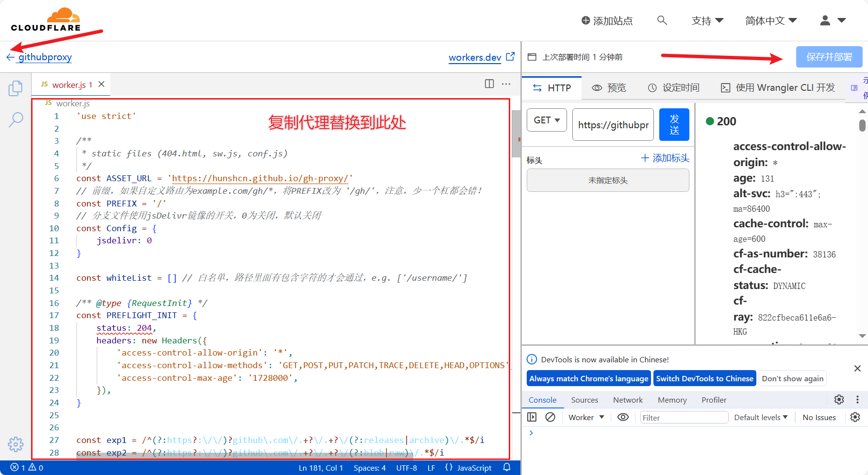Click the Cloudflare header search magnifier
The height and width of the screenshot is (475, 868).
click(x=662, y=20)
